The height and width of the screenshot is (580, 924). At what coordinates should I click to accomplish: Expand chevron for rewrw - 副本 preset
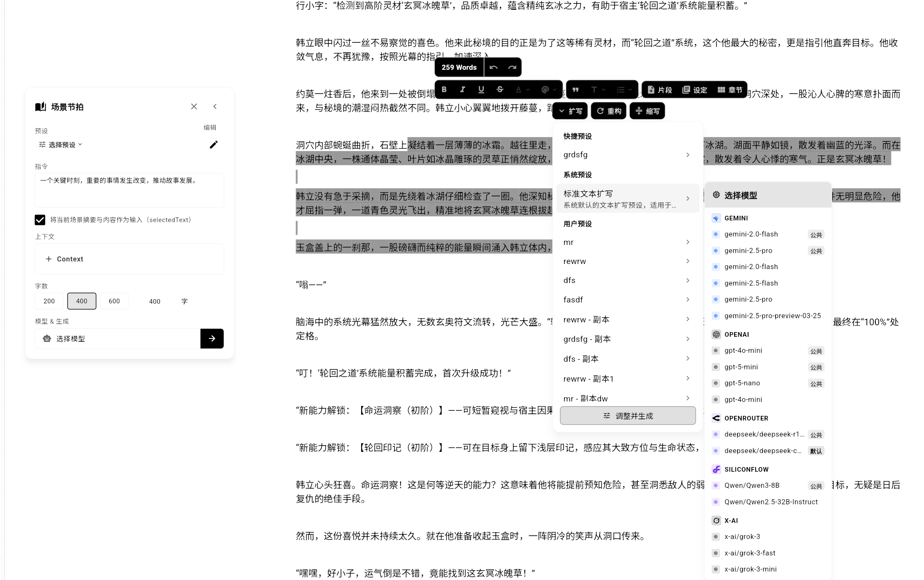click(x=688, y=319)
